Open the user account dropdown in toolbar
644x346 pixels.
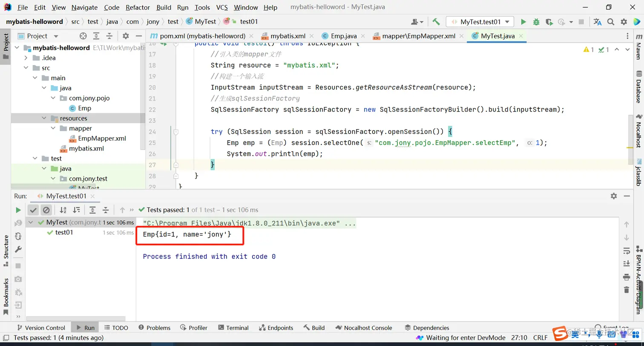tap(417, 22)
